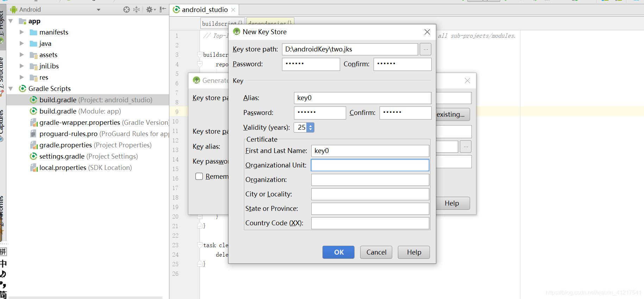
Task: Click the key alias browse ellipsis button
Action: click(465, 146)
